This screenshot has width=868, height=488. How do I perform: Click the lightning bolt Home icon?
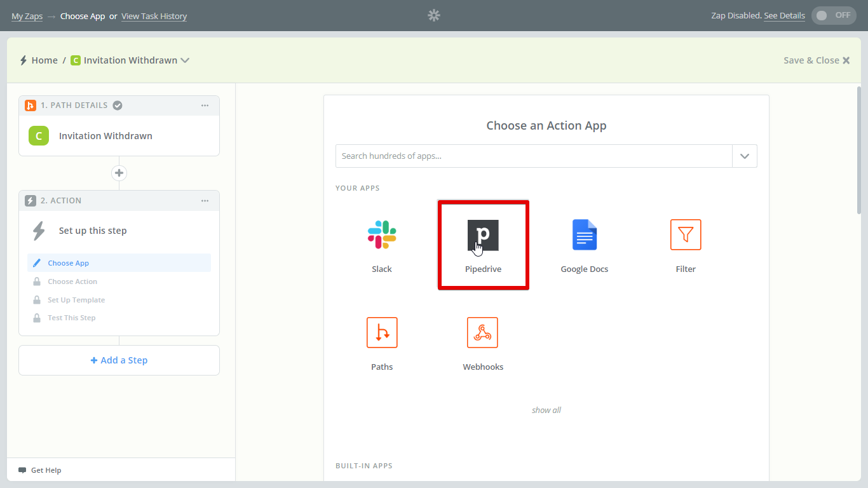pyautogui.click(x=24, y=60)
